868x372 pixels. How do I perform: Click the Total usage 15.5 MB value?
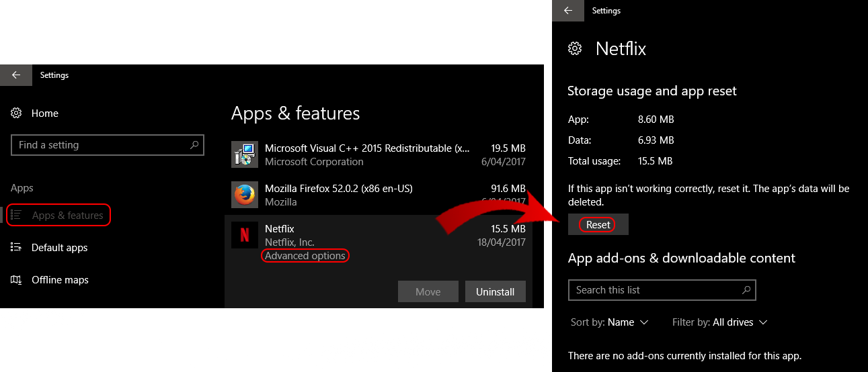[656, 161]
